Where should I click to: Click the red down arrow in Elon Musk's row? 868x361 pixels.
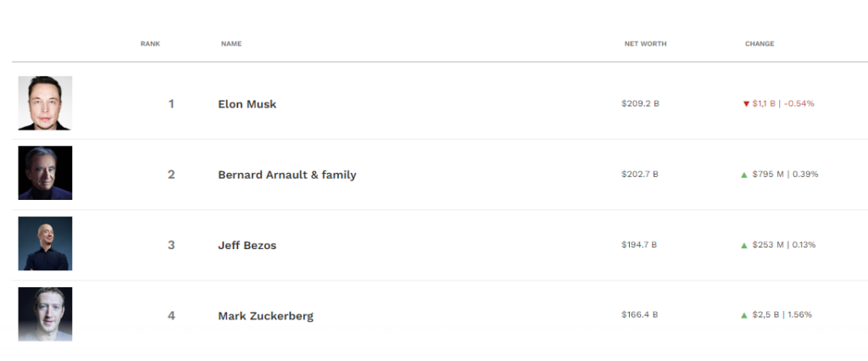click(746, 103)
